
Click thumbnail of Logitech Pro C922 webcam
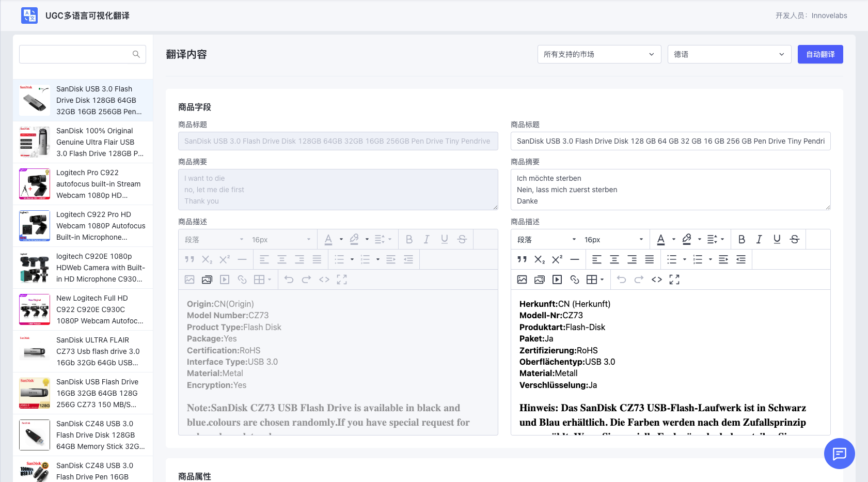35,184
